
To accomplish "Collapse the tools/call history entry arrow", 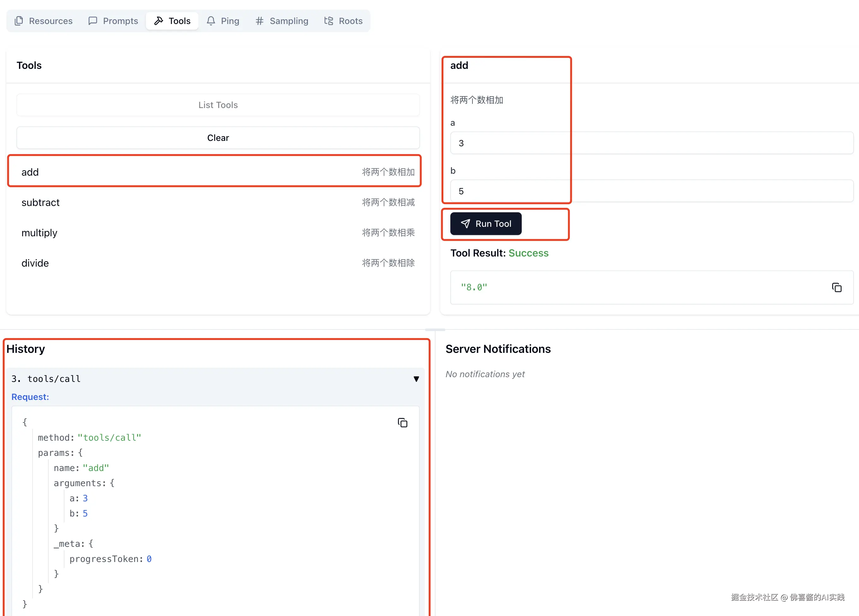I will [416, 379].
